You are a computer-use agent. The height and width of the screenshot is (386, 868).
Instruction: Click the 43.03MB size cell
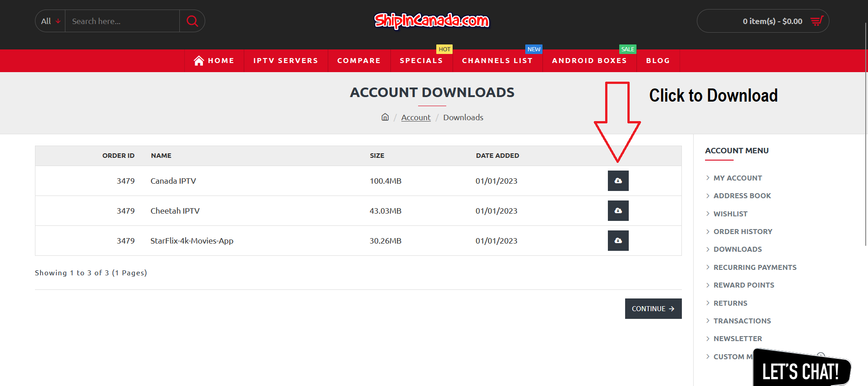(x=385, y=210)
